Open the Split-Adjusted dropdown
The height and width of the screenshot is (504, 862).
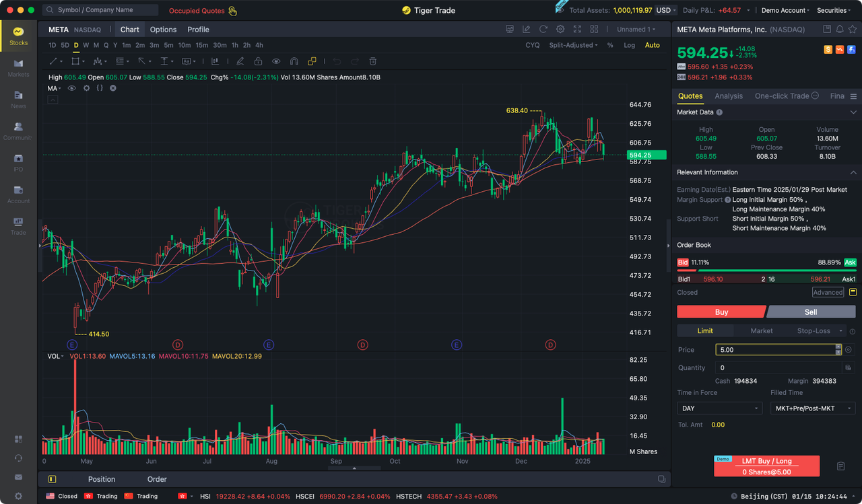pos(573,45)
